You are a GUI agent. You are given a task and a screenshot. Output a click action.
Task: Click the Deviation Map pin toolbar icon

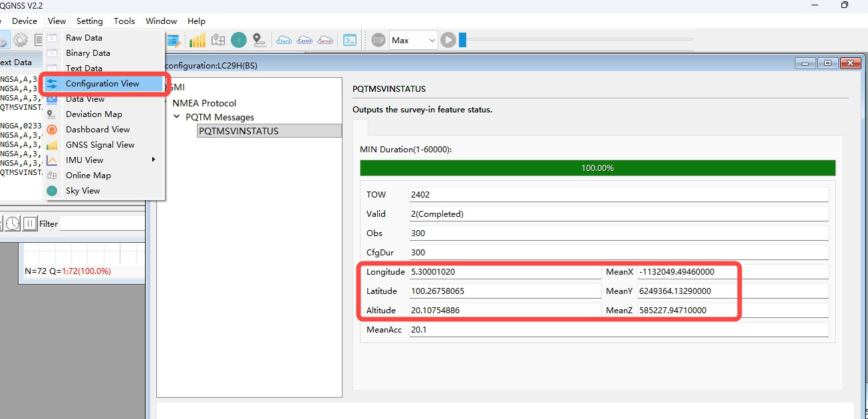tap(259, 41)
